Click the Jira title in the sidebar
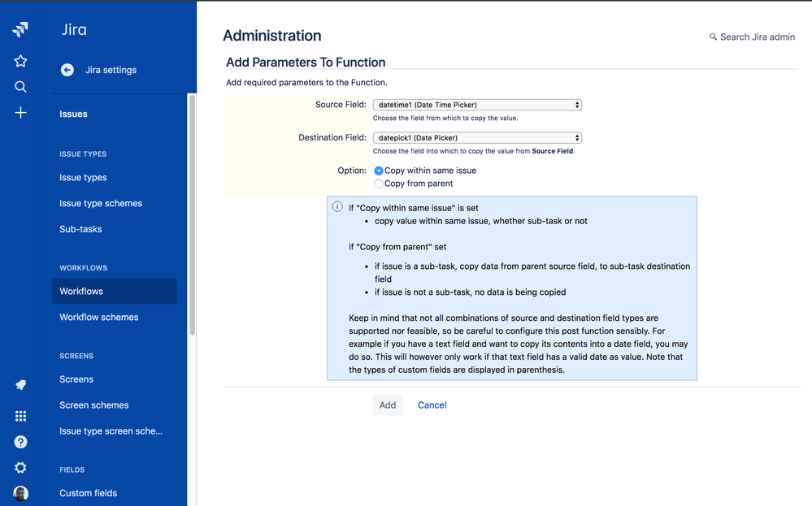The image size is (812, 506). click(74, 29)
